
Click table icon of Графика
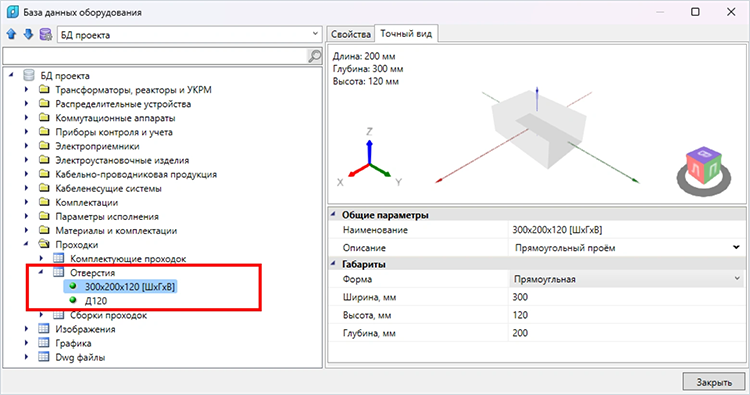pyautogui.click(x=44, y=343)
